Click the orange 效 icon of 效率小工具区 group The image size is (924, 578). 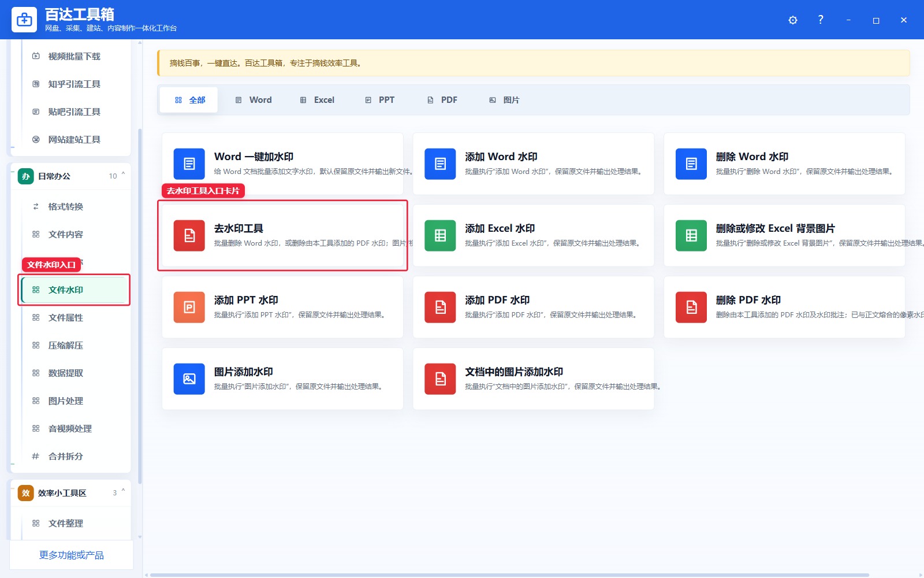25,493
